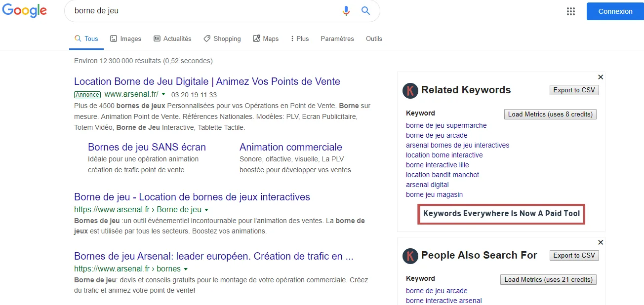Click the Keywords Everywhere logo beside Related Keywords
Image resolution: width=644 pixels, height=305 pixels.
pos(410,90)
